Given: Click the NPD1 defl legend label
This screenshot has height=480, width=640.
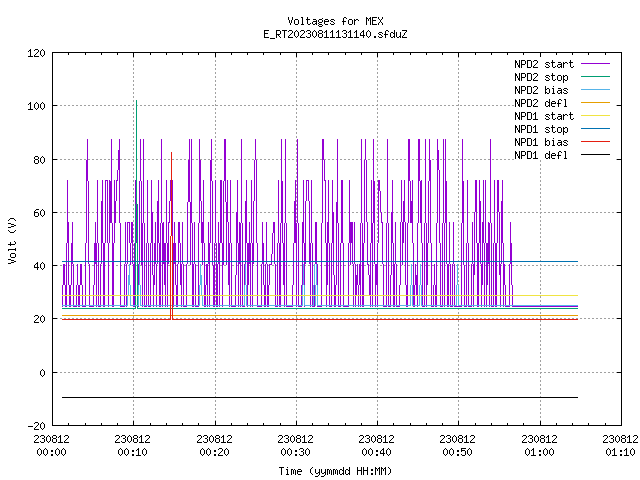Looking at the screenshot, I should pyautogui.click(x=541, y=156).
